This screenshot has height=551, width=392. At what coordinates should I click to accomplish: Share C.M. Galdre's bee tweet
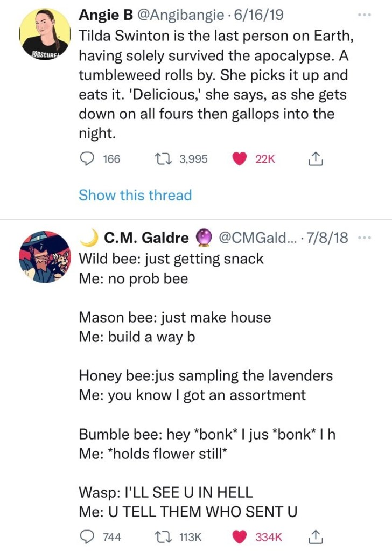pos(316,536)
